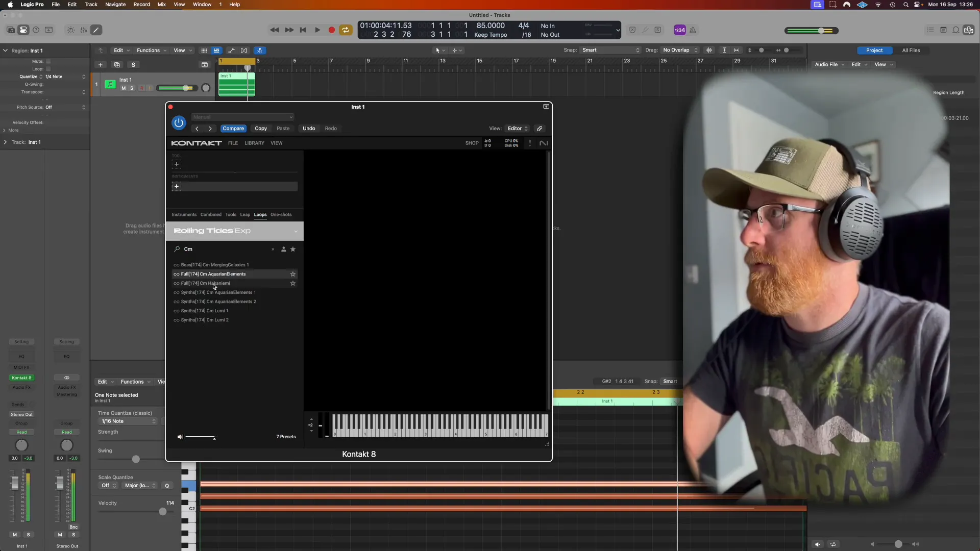The height and width of the screenshot is (551, 980).
Task: Click the link icon in plugin header
Action: tap(540, 129)
